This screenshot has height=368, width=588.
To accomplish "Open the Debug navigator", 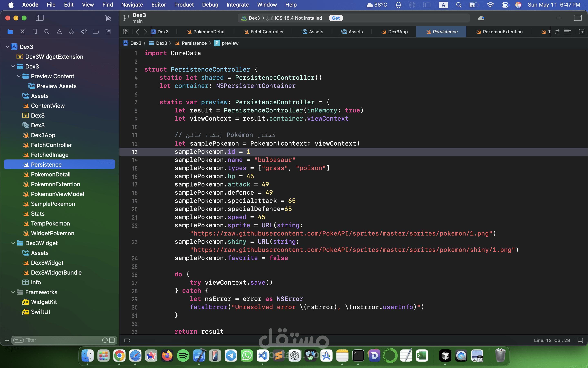I will click(x=84, y=32).
